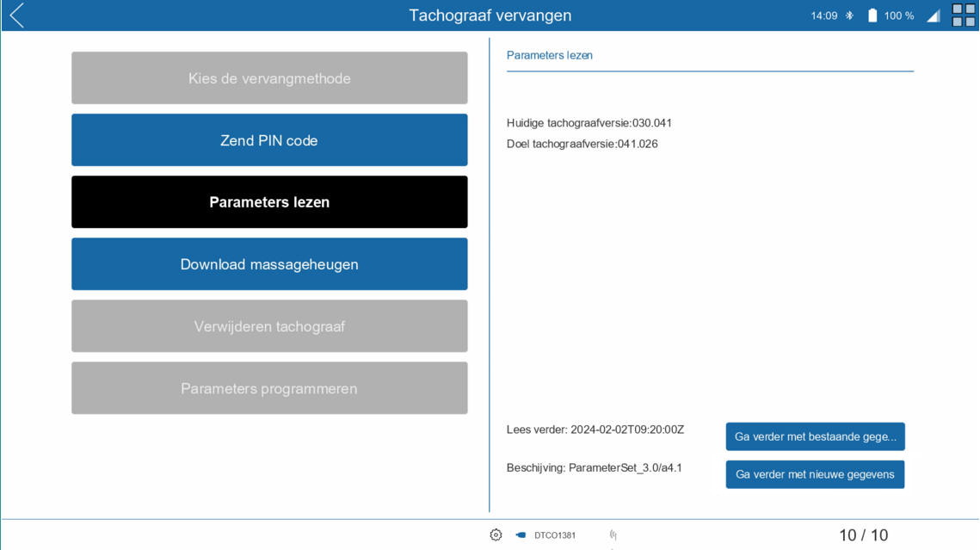Select the Parameters lezen step
The height and width of the screenshot is (550, 980).
pos(269,202)
